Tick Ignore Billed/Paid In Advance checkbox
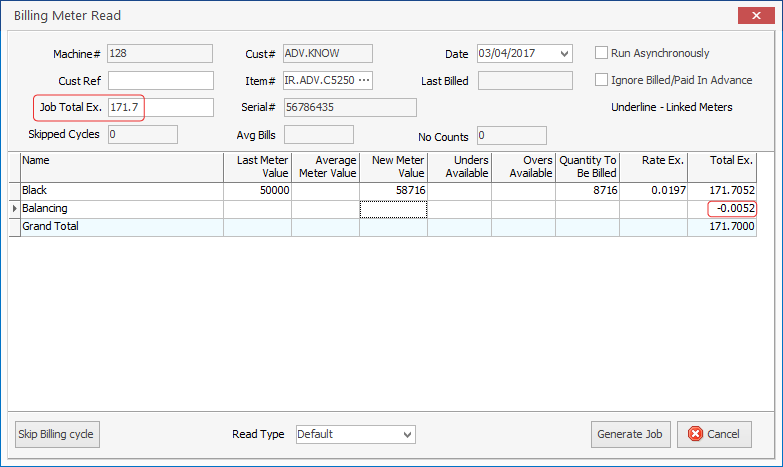This screenshot has height=467, width=783. point(603,80)
